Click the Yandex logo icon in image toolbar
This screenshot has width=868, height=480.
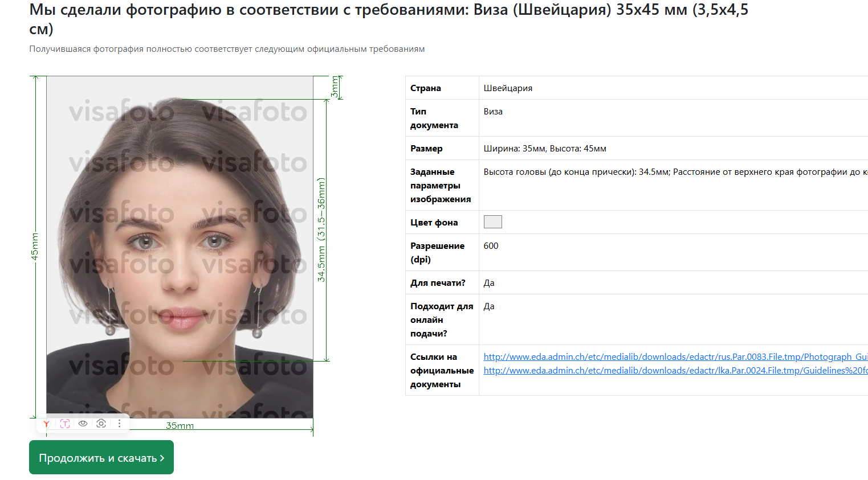pyautogui.click(x=46, y=424)
